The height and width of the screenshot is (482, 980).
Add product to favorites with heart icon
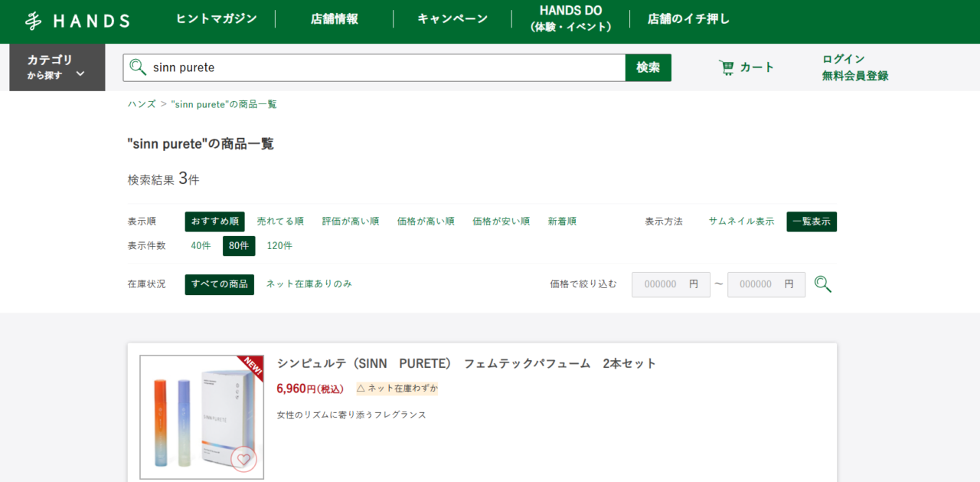(x=243, y=459)
